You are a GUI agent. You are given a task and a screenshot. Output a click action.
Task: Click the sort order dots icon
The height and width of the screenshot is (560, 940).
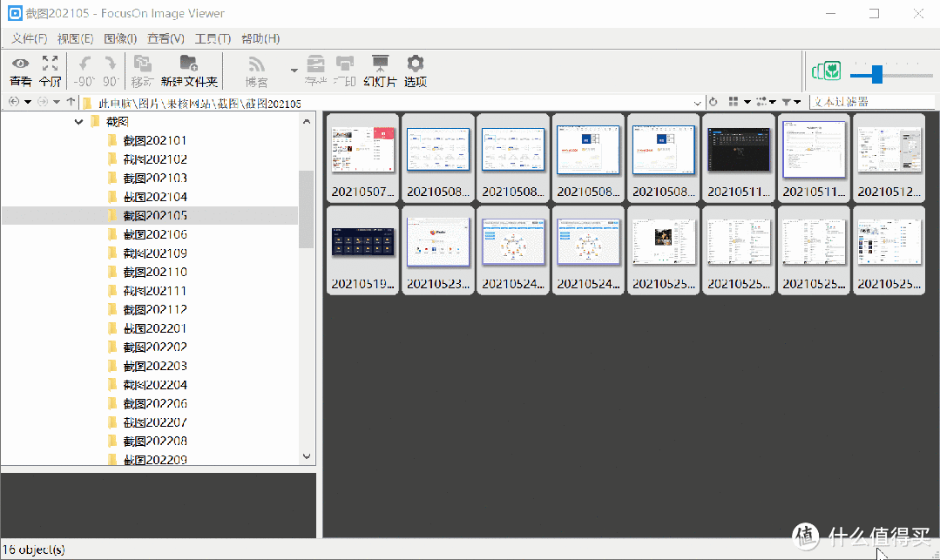point(761,102)
